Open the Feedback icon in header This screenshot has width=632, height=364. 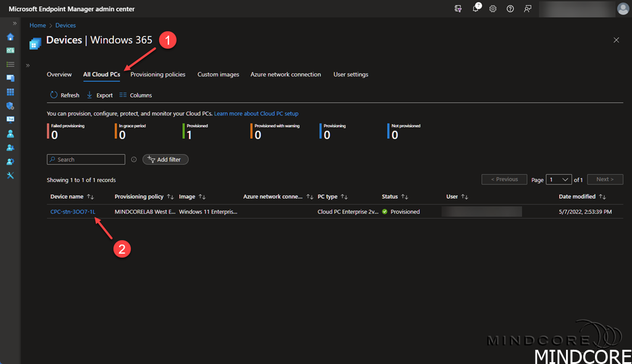527,9
